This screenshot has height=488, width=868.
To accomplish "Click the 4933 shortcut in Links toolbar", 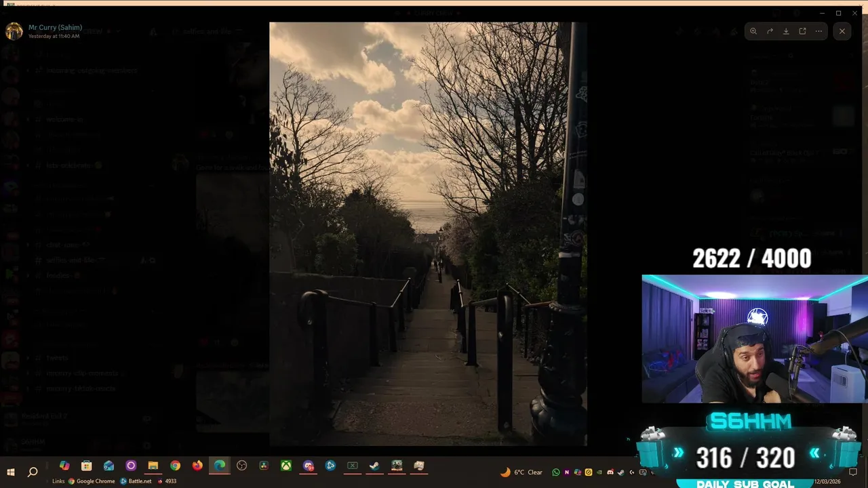I will (x=167, y=481).
